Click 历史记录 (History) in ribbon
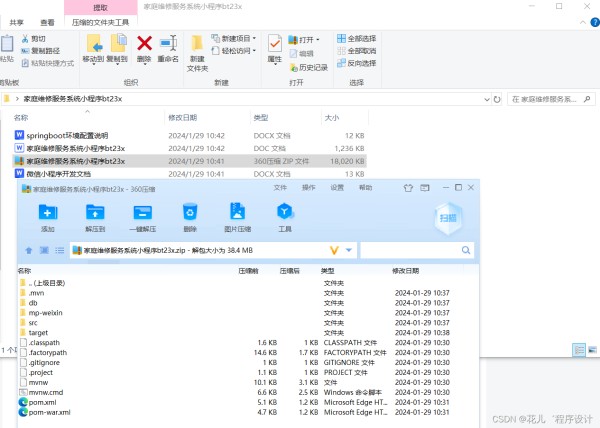Viewport: 600px width, 428px height. pyautogui.click(x=308, y=68)
